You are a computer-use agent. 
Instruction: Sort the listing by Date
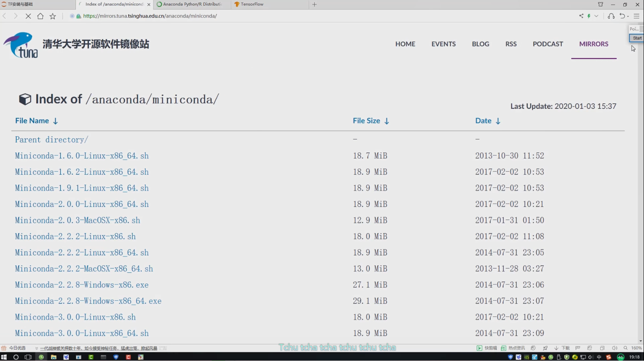click(487, 121)
